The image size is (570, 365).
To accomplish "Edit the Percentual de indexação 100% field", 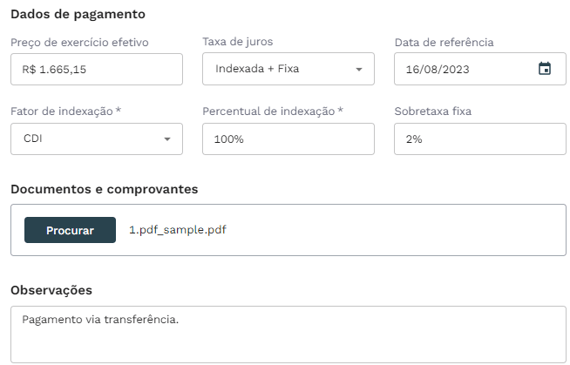I will click(288, 139).
